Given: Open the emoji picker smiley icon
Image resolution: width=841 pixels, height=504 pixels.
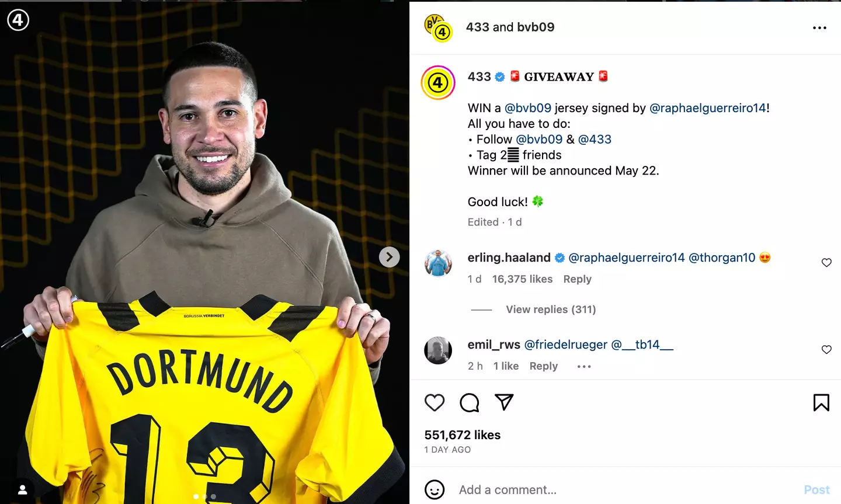Looking at the screenshot, I should [435, 489].
